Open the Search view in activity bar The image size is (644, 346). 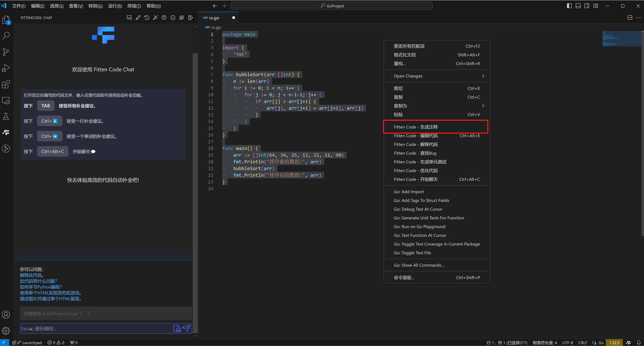[6, 36]
